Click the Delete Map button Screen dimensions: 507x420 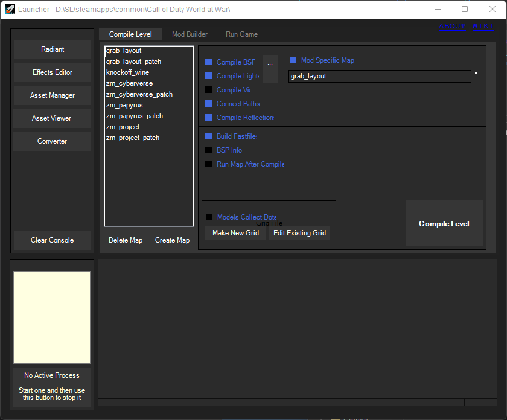click(126, 240)
